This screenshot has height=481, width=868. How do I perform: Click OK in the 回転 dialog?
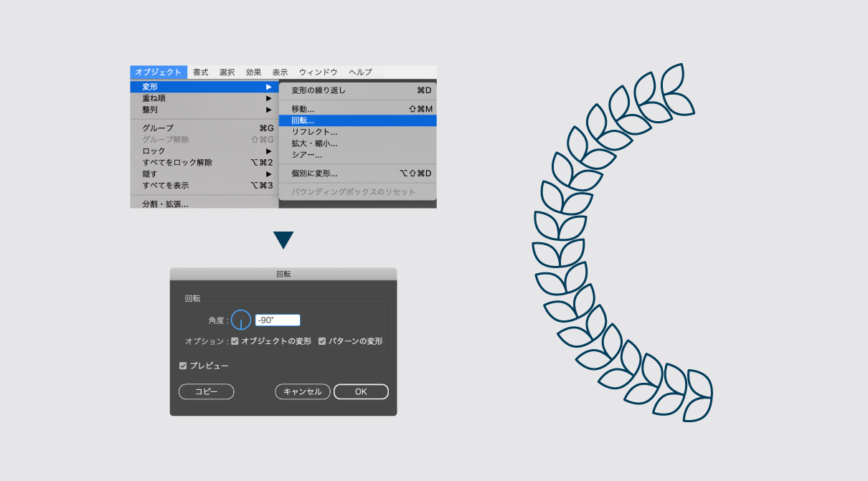[x=361, y=392]
